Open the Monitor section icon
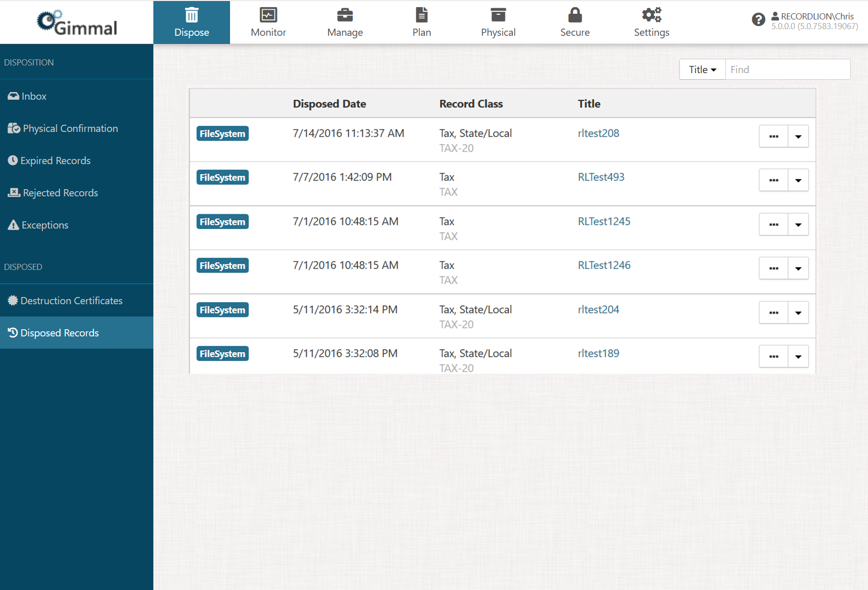This screenshot has width=868, height=590. [268, 15]
